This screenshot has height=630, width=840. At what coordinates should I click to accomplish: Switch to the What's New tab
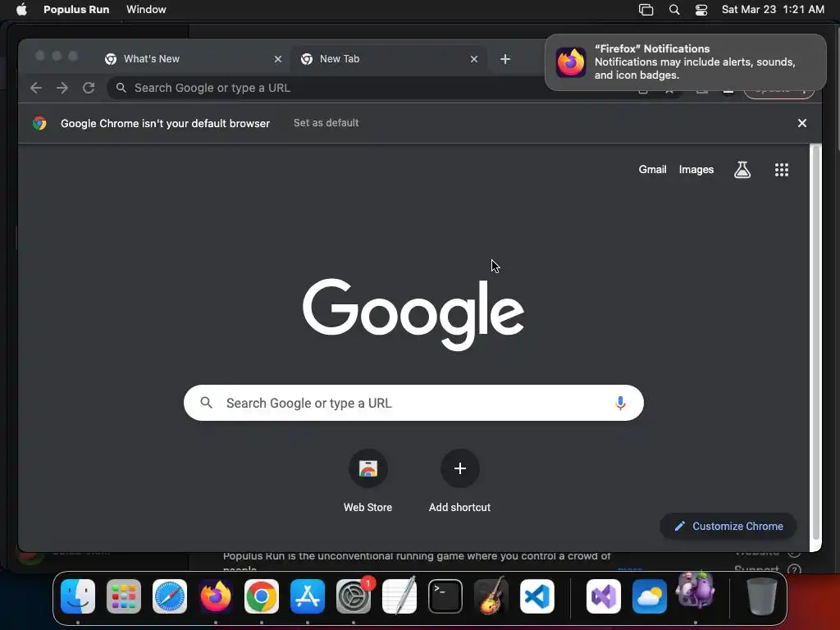pos(194,59)
